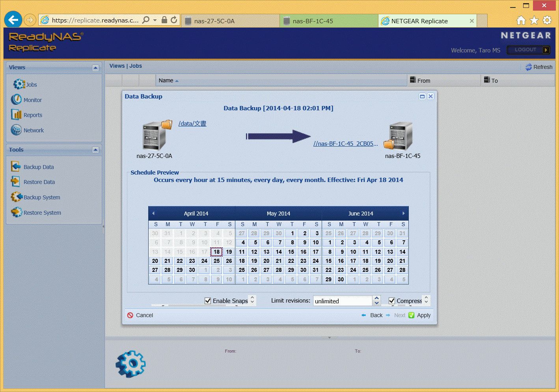Click the Network globe icon

[16, 130]
